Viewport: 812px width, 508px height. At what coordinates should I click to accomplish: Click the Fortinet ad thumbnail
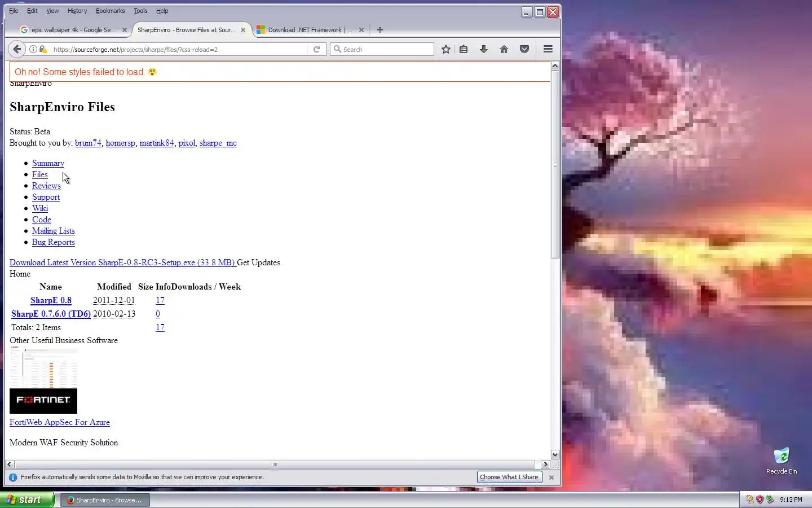click(x=43, y=381)
